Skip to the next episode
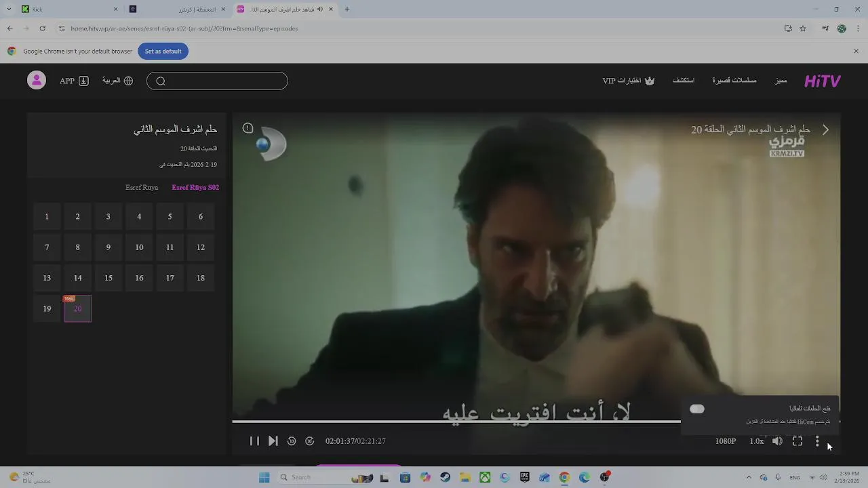The width and height of the screenshot is (868, 488). pos(273,441)
